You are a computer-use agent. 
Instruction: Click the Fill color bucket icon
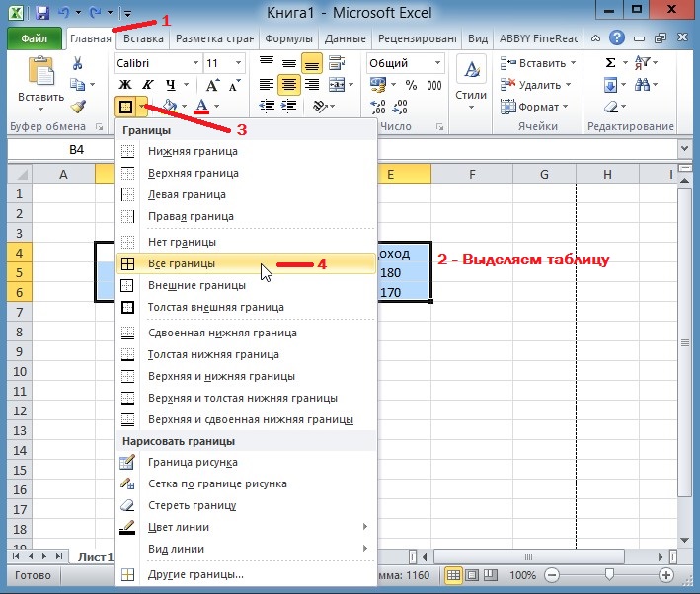tap(169, 106)
